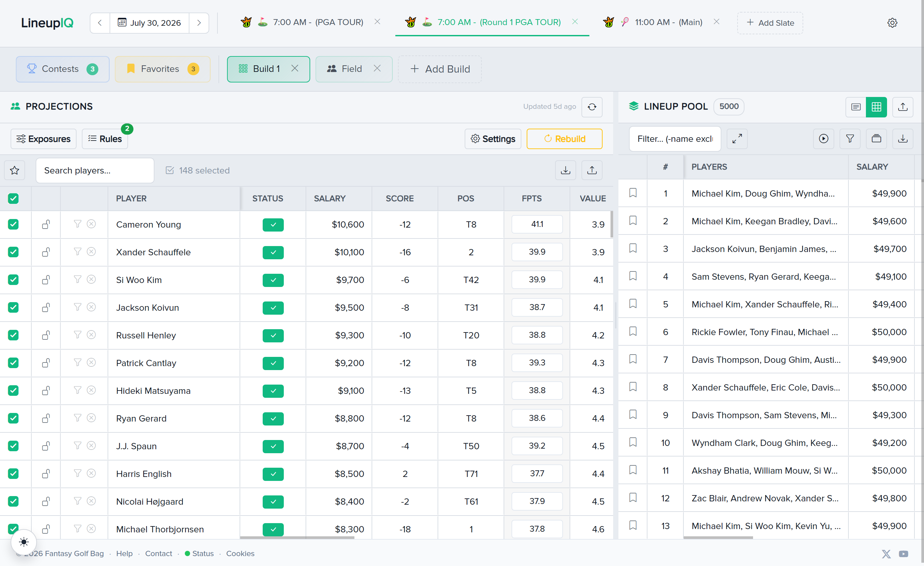Uncheck Cameron Young
The image size is (924, 566).
[14, 224]
